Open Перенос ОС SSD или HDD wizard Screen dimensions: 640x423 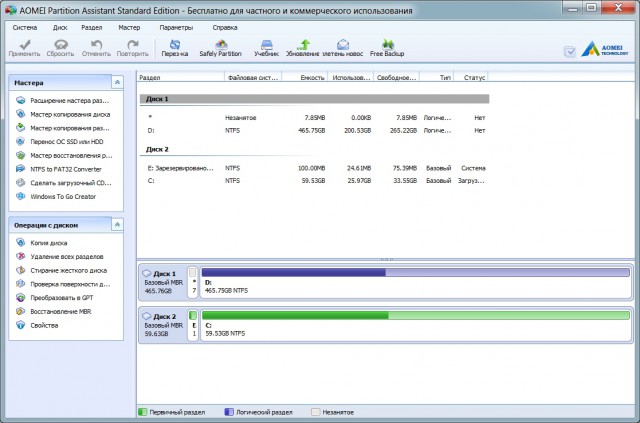pos(60,142)
